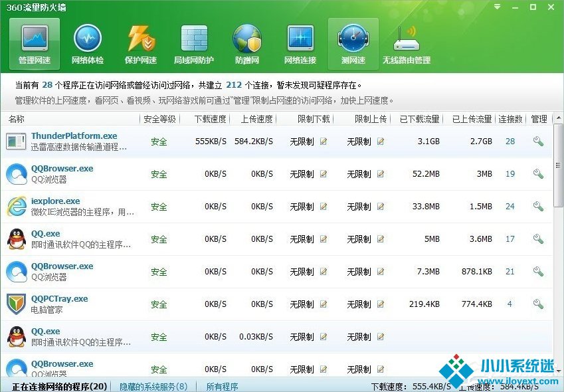Switch to 所有程序 tab
564x392 pixels.
(223, 387)
